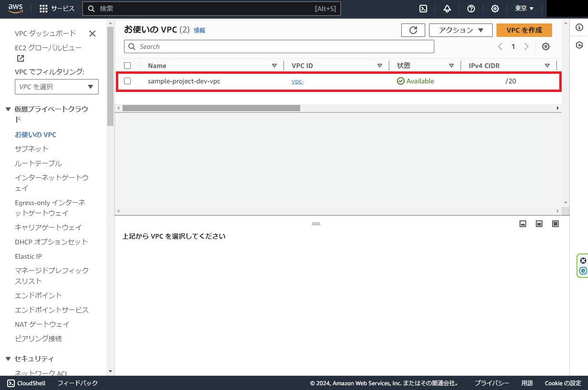Screen dimensions: 588x390
Task: Open the info panel icon on right edge
Action: [x=579, y=27]
